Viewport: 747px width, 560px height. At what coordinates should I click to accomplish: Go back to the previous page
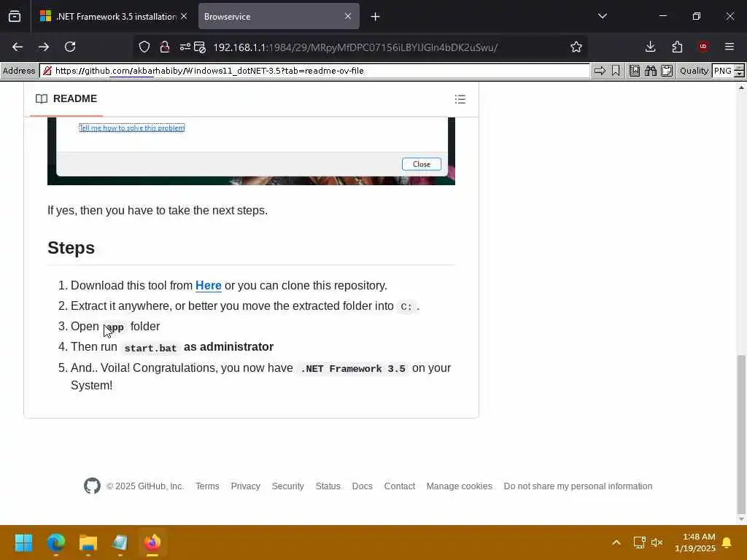pyautogui.click(x=18, y=47)
